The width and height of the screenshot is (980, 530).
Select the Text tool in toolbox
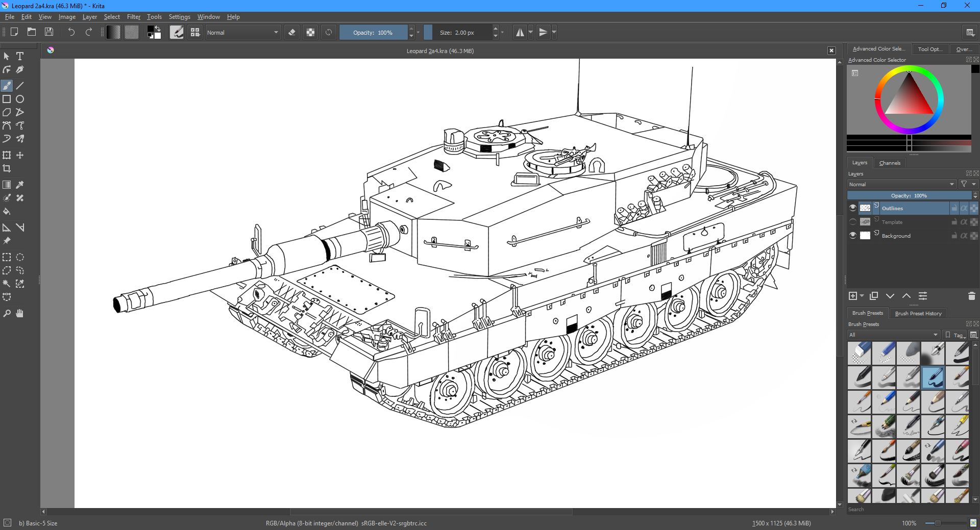[20, 56]
